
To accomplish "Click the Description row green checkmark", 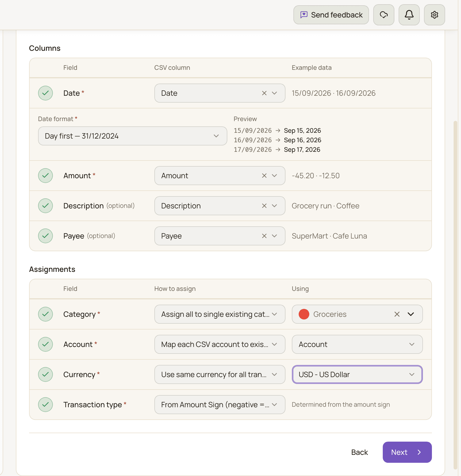I will pos(45,206).
